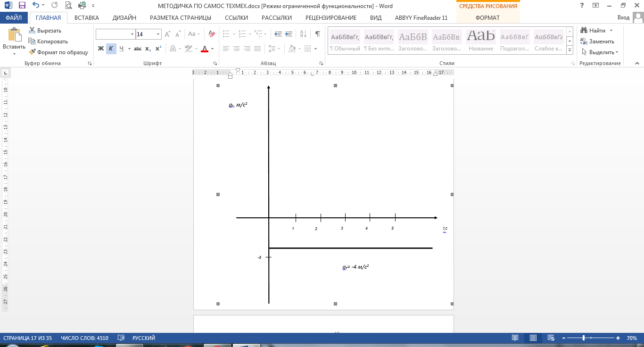Click the Spelling check icon in quick access toolbar
Viewport: 644px width, 347px height.
(82, 6)
